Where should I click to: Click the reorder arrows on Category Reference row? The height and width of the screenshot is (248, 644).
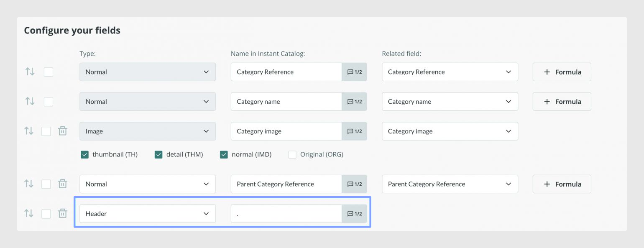30,72
